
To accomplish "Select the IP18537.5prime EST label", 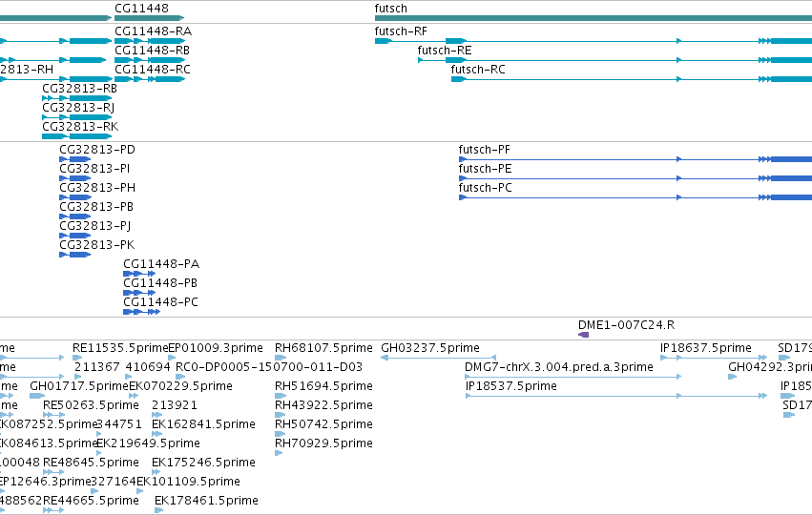I will point(511,386).
